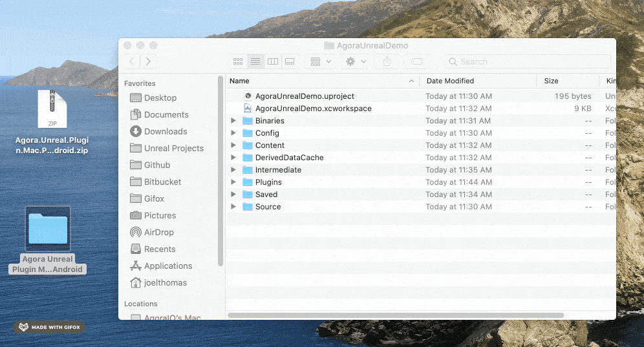Select Github folder in the sidebar

tap(150, 165)
